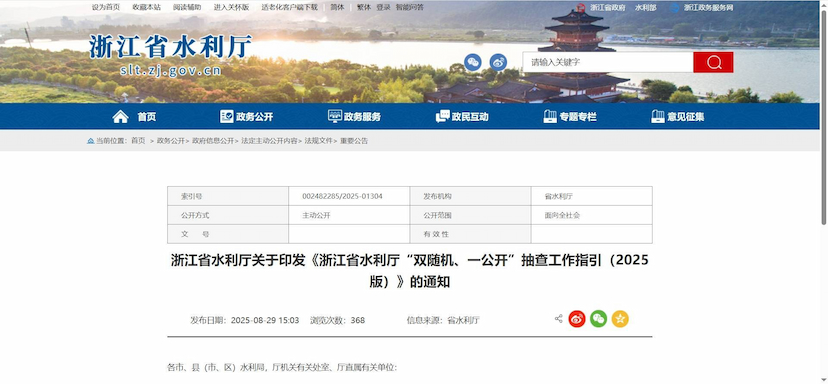Viewport: 828px width, 384px height.
Task: Click the 浙江政务服务网 blue logo icon
Action: pyautogui.click(x=675, y=8)
